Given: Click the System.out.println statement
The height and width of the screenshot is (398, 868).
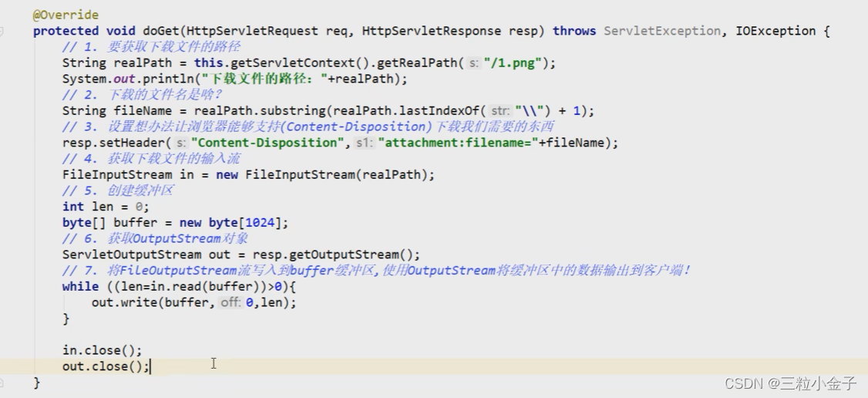Looking at the screenshot, I should click(234, 79).
